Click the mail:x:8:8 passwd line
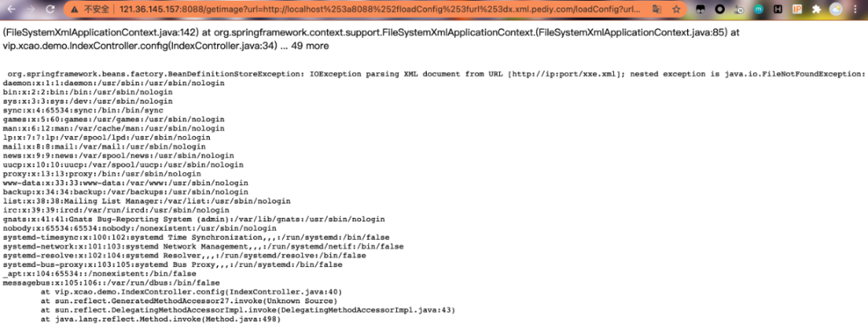The height and width of the screenshot is (325, 868). point(104,146)
